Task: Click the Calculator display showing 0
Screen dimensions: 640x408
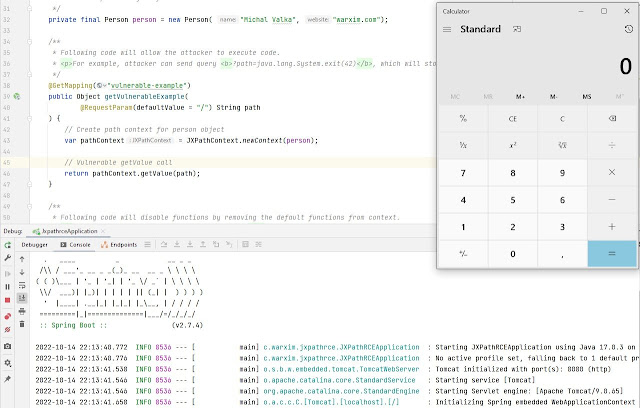Action: (626, 66)
